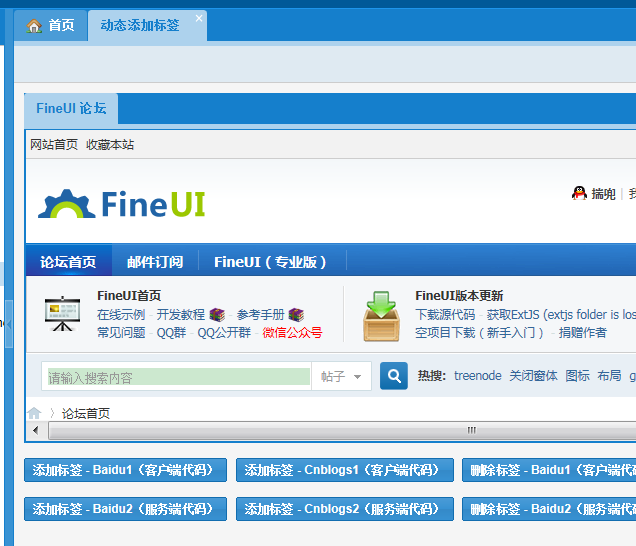Viewport: 636px width, 546px height.
Task: Click 添加标签 - Baidu1（客户端代码）button
Action: 125,470
